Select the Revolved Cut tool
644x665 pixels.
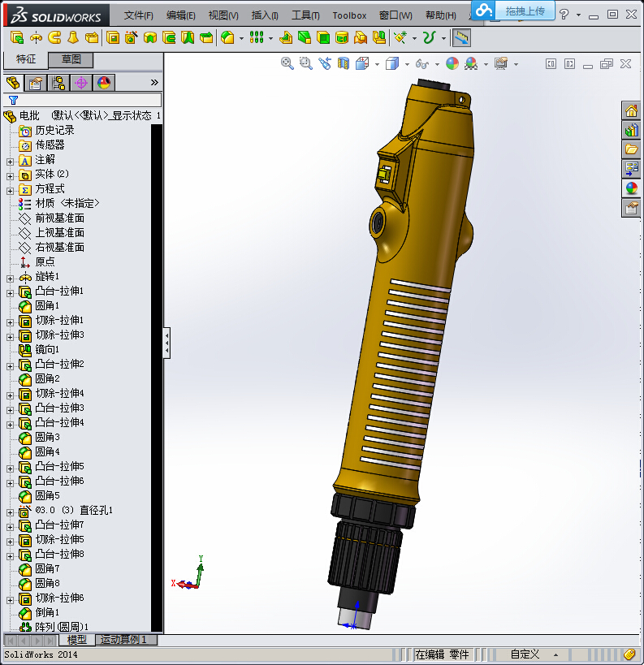point(150,37)
